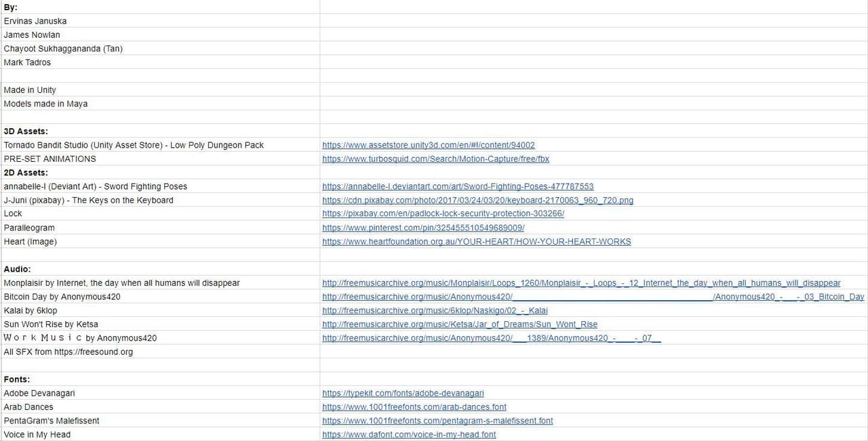The height and width of the screenshot is (441, 868).
Task: Select the 'Models made in Maya' cell
Action: point(160,104)
